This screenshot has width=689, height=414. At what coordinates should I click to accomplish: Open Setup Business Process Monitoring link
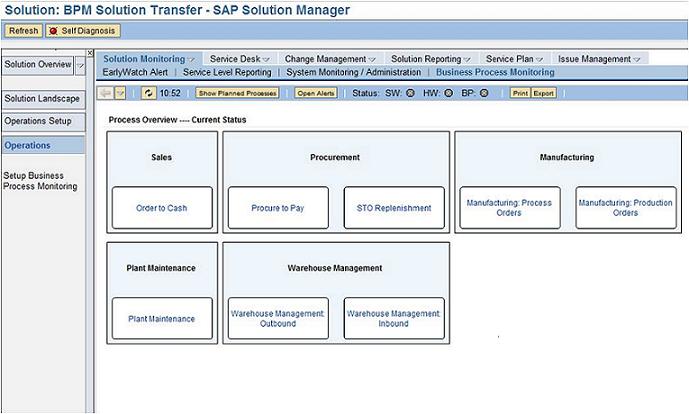pos(40,181)
